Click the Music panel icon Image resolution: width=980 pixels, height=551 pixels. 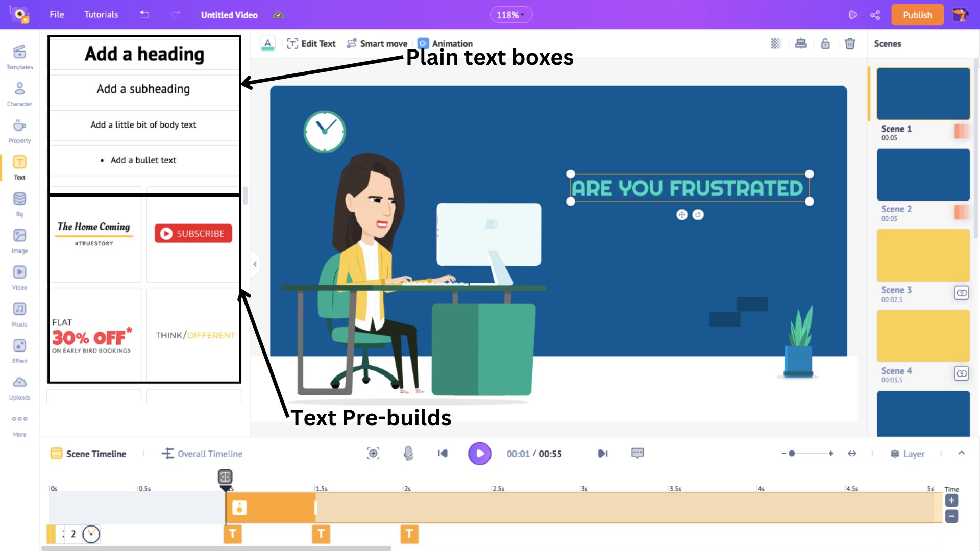(x=19, y=309)
